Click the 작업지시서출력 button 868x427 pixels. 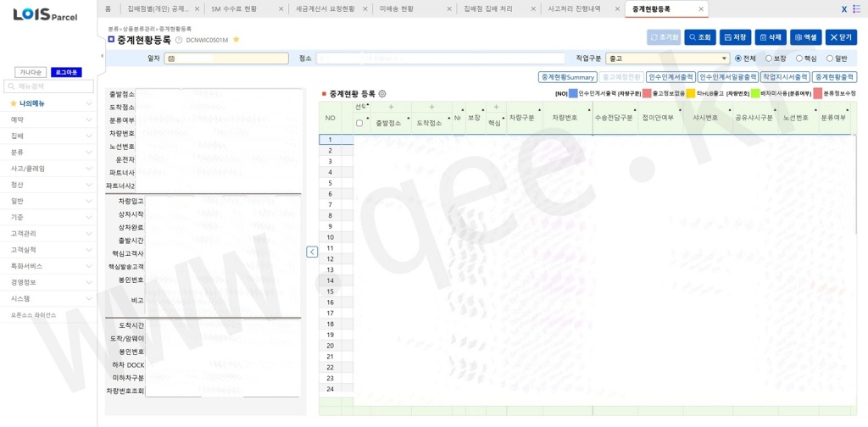point(785,77)
